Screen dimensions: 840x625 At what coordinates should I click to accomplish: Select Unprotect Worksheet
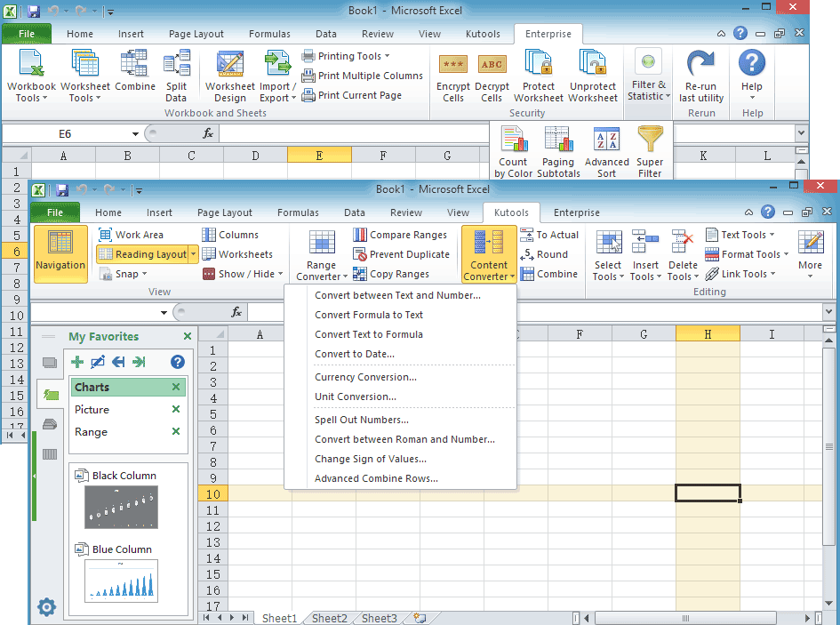click(x=593, y=76)
